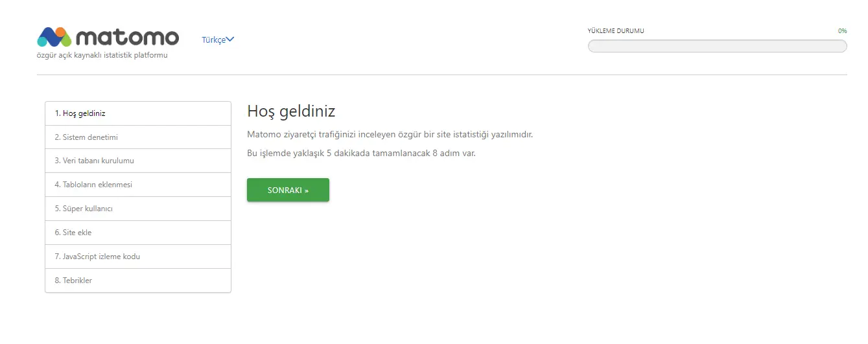Select step 1. Hoş geldiniz
Image resolution: width=868 pixels, height=344 pixels.
point(138,113)
